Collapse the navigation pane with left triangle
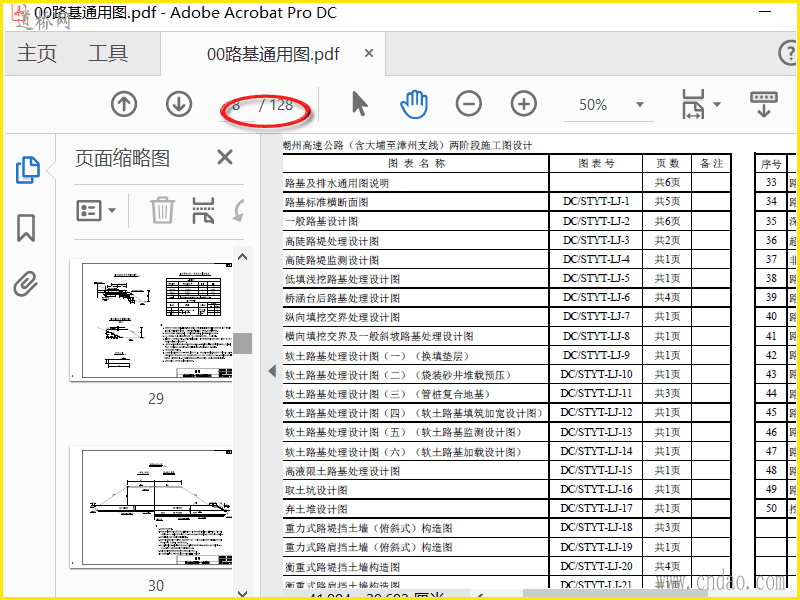The width and height of the screenshot is (800, 600). pos(272,371)
